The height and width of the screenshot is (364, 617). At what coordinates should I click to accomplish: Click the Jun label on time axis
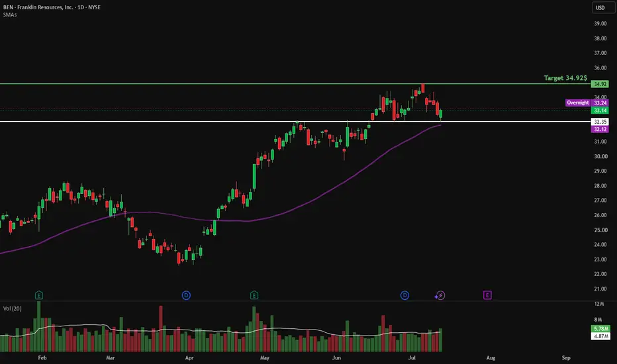[x=336, y=357]
